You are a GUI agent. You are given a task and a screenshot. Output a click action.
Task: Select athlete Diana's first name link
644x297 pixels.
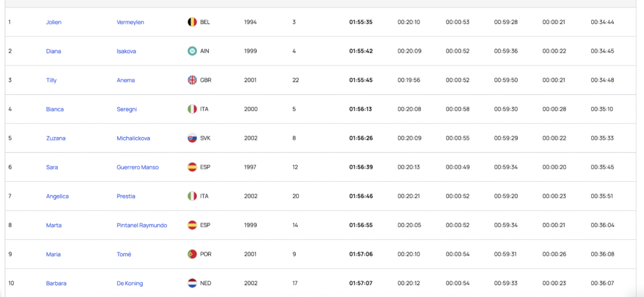coord(53,51)
